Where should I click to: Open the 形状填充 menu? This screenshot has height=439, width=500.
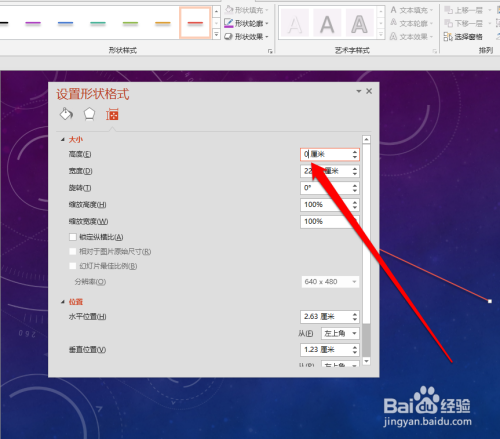[x=247, y=10]
